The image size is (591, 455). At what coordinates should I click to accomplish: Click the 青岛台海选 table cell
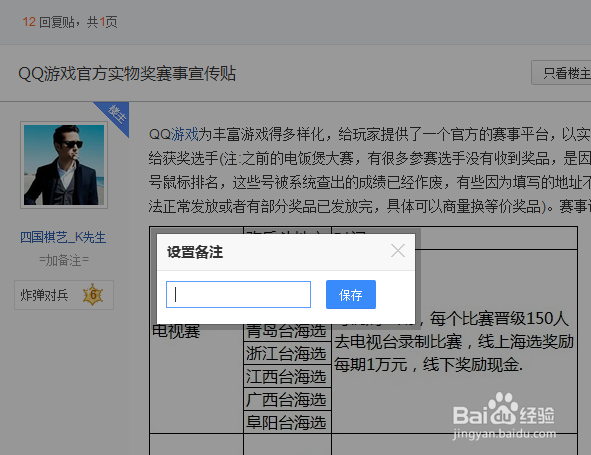pyautogui.click(x=287, y=332)
